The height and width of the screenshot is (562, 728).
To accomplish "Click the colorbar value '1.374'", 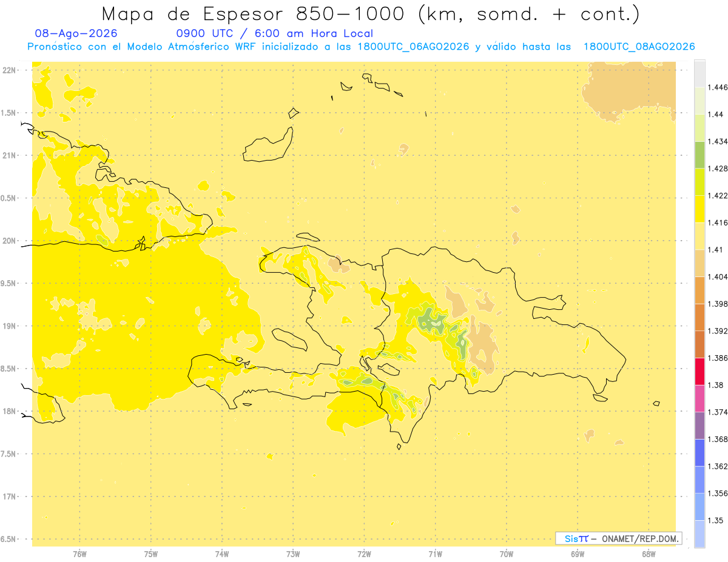I will [718, 412].
